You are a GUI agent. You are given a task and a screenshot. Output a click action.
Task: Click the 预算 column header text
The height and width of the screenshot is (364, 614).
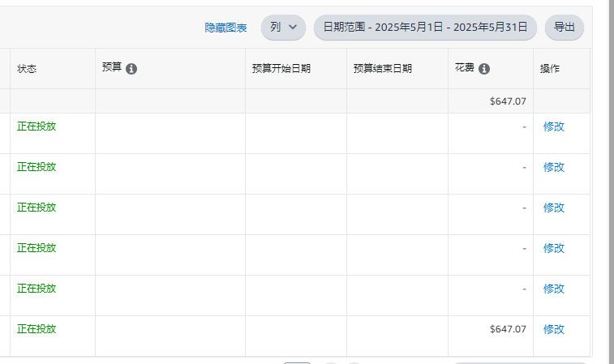pyautogui.click(x=112, y=67)
